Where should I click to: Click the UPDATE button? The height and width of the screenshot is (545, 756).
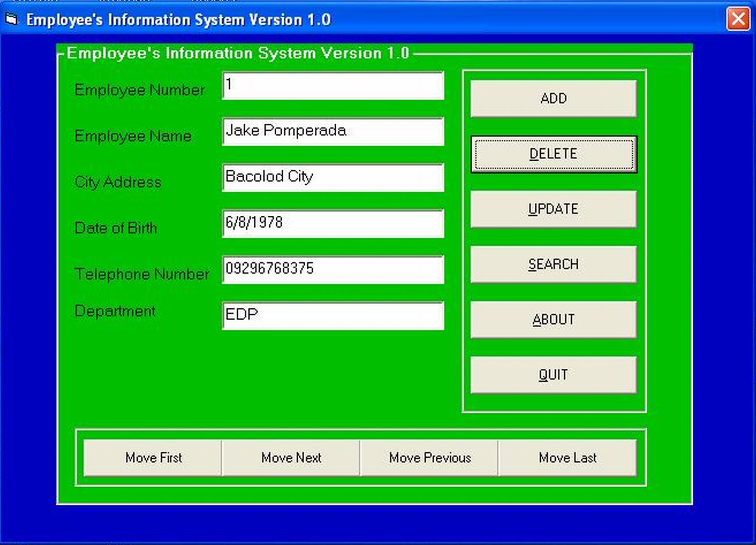[x=553, y=209]
